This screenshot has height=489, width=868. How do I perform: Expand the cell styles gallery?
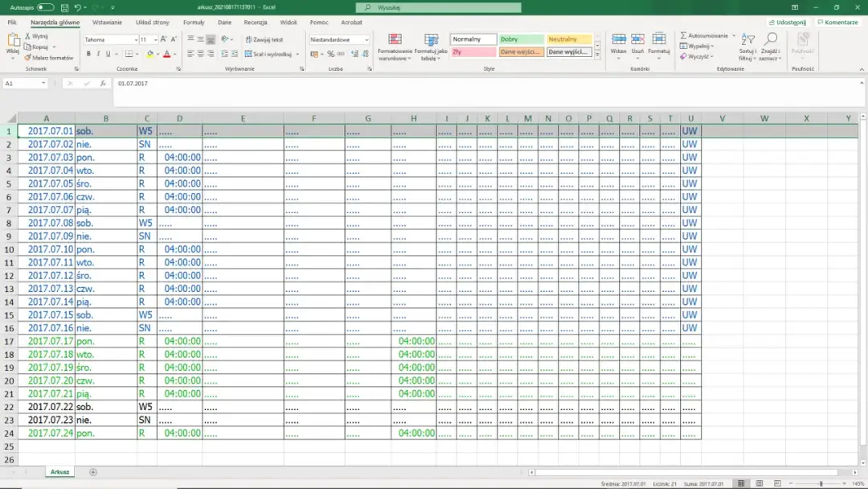coord(597,56)
